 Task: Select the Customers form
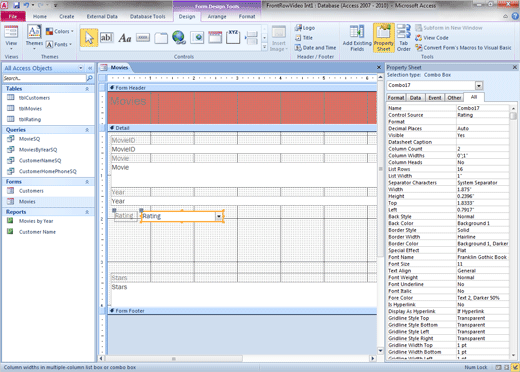[31, 191]
